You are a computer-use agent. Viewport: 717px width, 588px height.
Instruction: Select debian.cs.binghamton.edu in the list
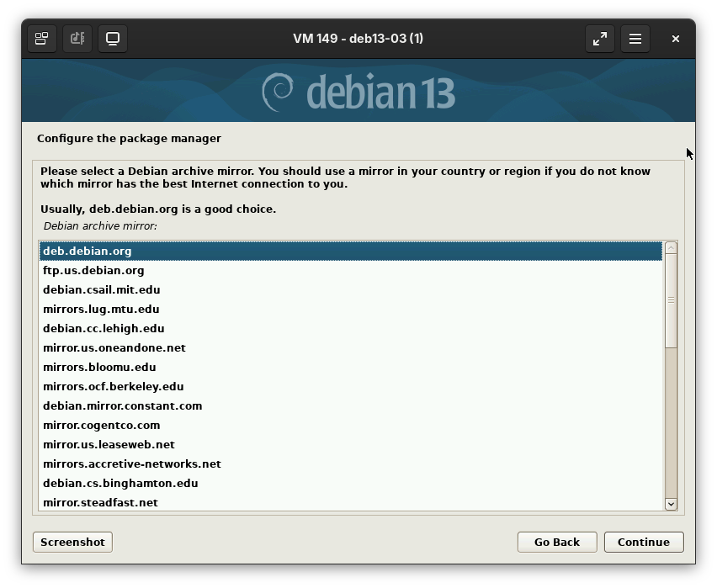pos(120,483)
